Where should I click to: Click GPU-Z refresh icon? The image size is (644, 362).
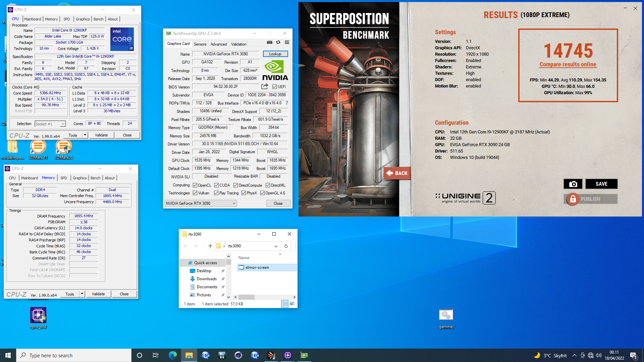(x=278, y=43)
